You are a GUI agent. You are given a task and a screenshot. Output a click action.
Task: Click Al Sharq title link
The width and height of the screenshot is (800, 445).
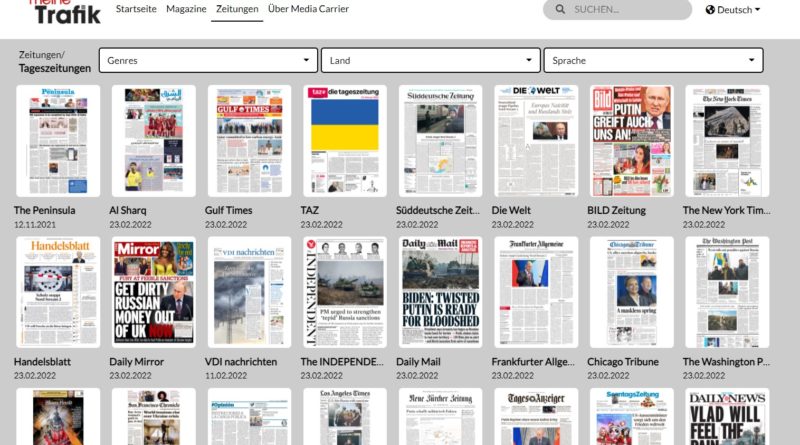point(128,210)
